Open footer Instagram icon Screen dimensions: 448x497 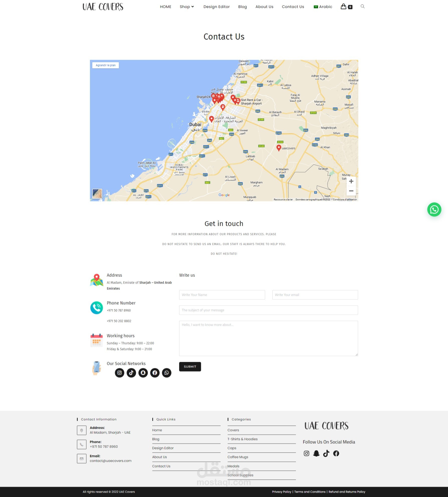(x=306, y=453)
